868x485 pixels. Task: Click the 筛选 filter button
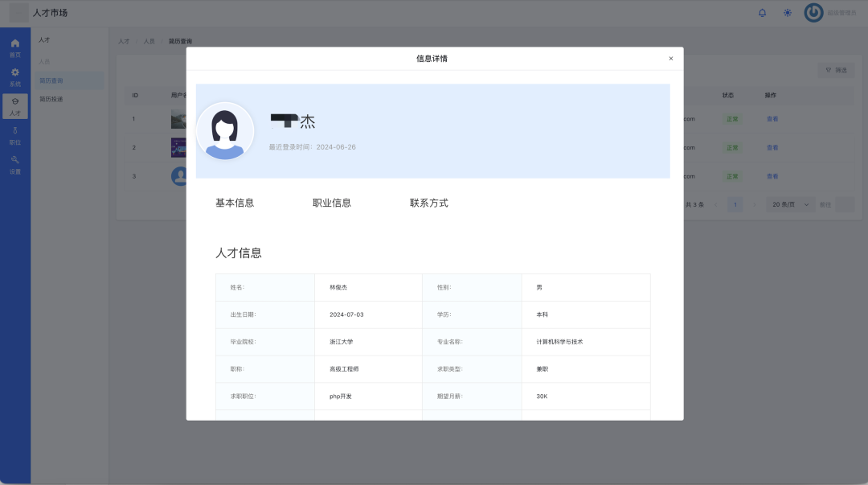tap(836, 71)
